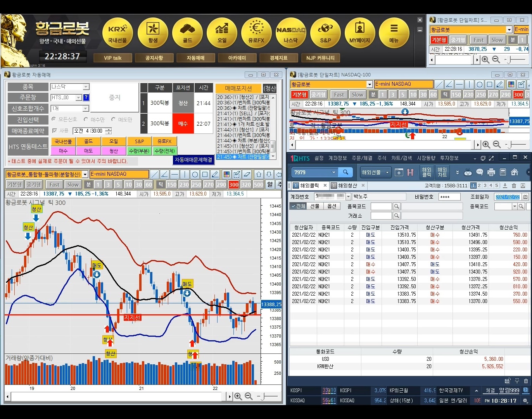
Task: Click the printer icon in 1Q HTS toolbar
Action: pyautogui.click(x=491, y=172)
